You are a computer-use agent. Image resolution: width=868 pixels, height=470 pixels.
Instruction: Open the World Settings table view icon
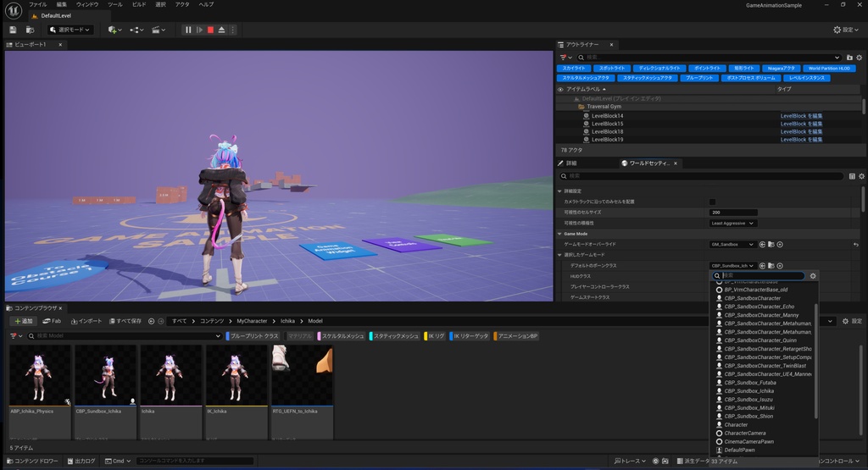(852, 176)
